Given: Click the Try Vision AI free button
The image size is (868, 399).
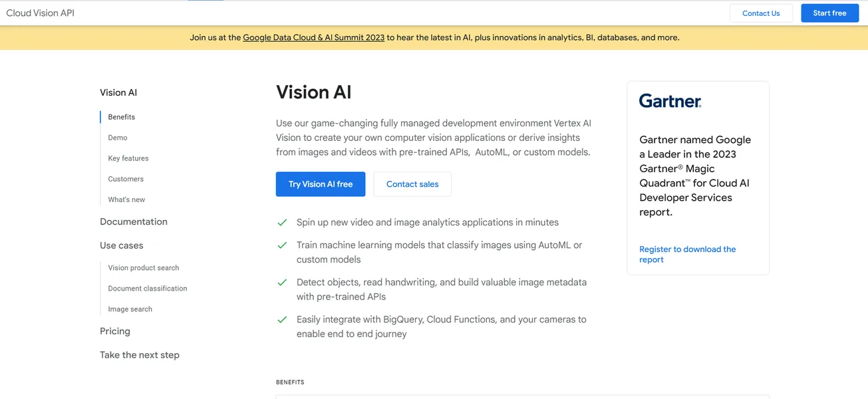Looking at the screenshot, I should pyautogui.click(x=320, y=184).
